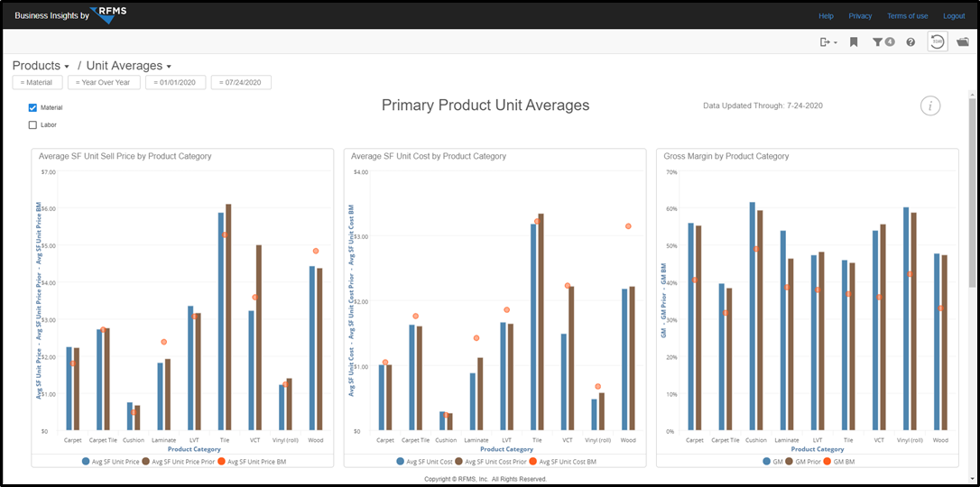Image resolution: width=980 pixels, height=487 pixels.
Task: Click the info circle icon
Action: tap(930, 106)
